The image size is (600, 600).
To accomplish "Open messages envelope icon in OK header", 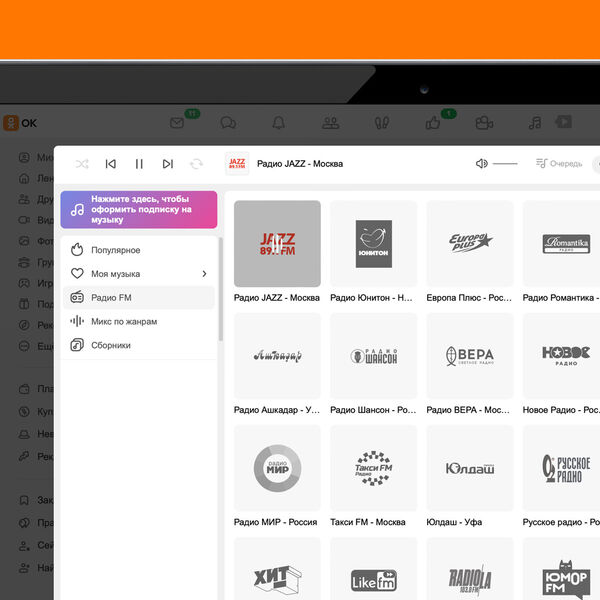I will pyautogui.click(x=177, y=123).
